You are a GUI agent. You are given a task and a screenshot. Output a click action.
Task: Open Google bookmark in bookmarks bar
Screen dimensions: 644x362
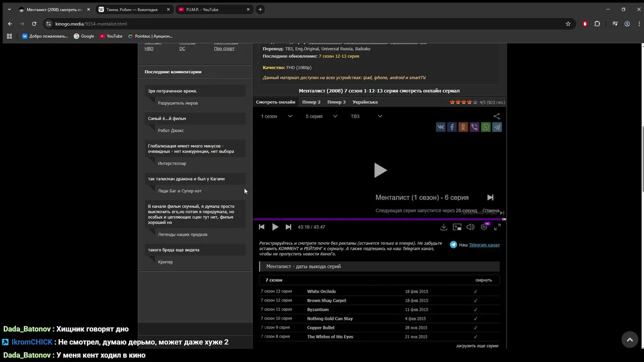pyautogui.click(x=84, y=36)
